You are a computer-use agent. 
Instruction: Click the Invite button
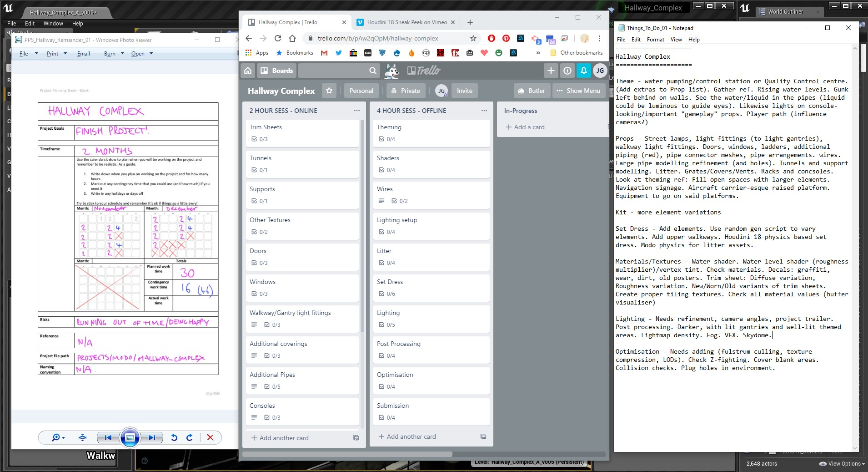tap(465, 91)
